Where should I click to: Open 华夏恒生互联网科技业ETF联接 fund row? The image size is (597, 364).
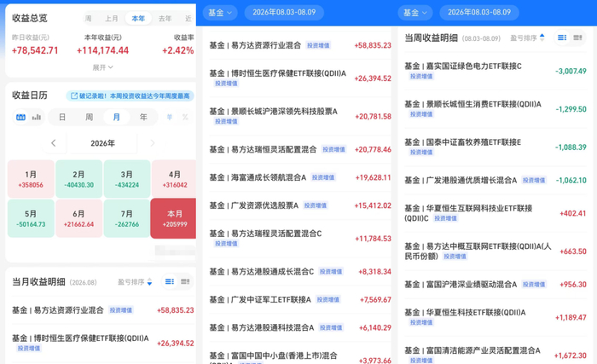click(496, 213)
